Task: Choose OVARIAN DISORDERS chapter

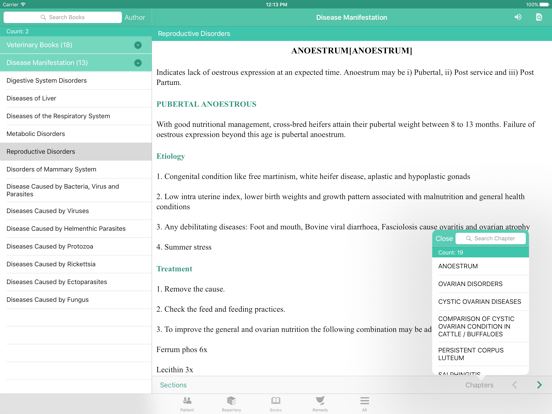Action: 480,284
